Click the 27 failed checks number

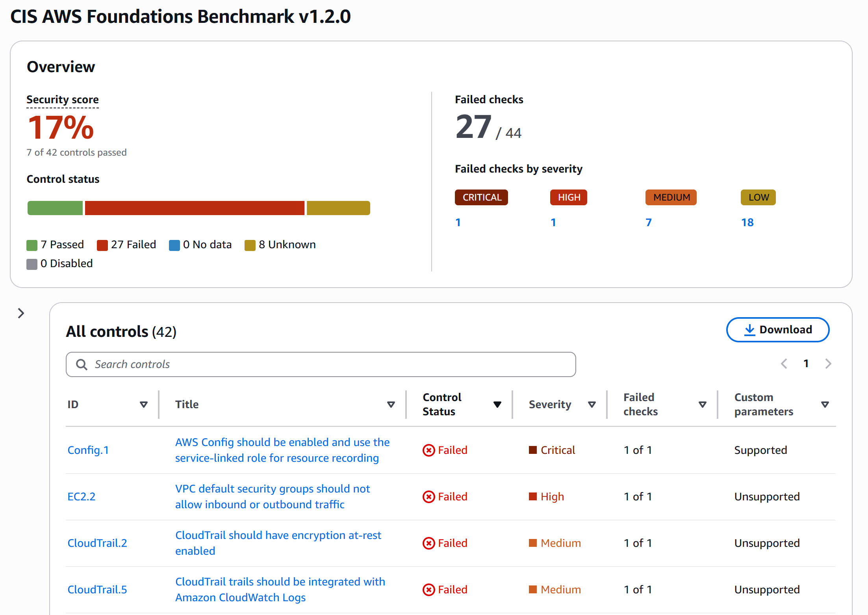(x=474, y=127)
